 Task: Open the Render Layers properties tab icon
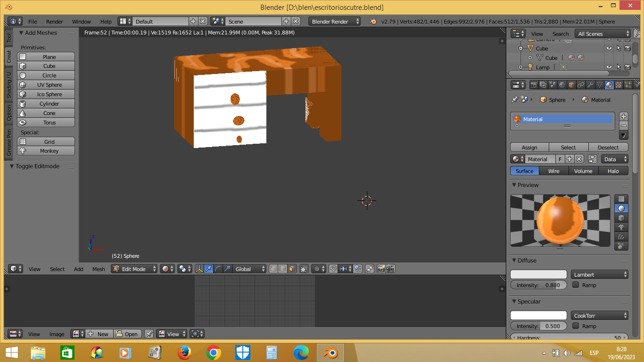coord(543,85)
